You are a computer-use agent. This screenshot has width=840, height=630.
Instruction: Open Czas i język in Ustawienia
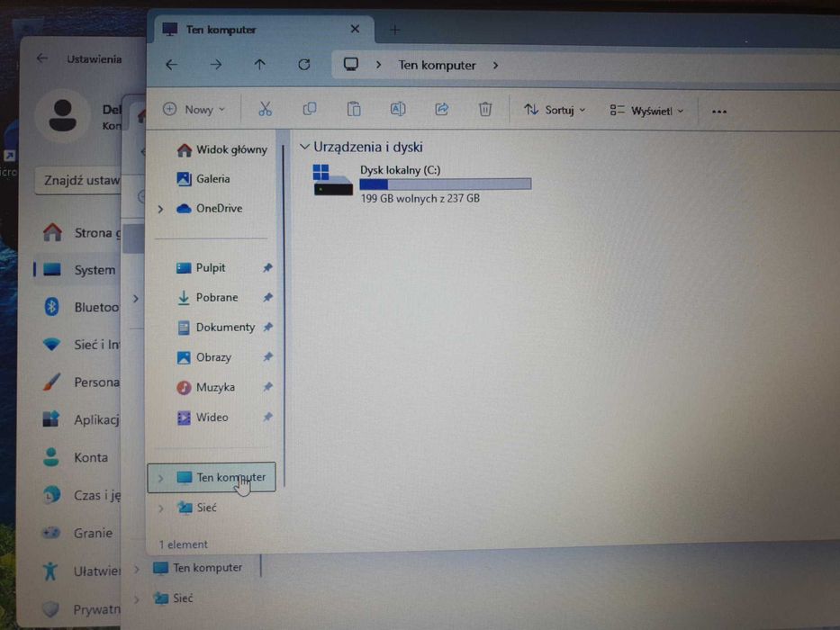pos(81,495)
